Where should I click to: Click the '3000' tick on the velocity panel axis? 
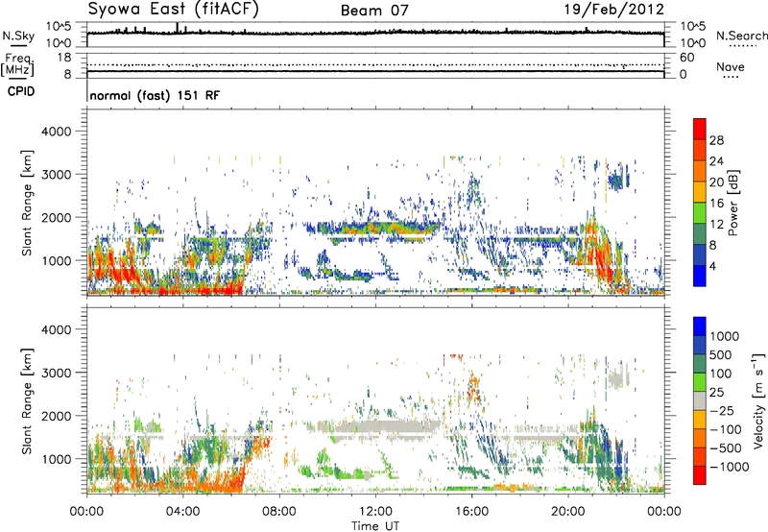coord(56,373)
